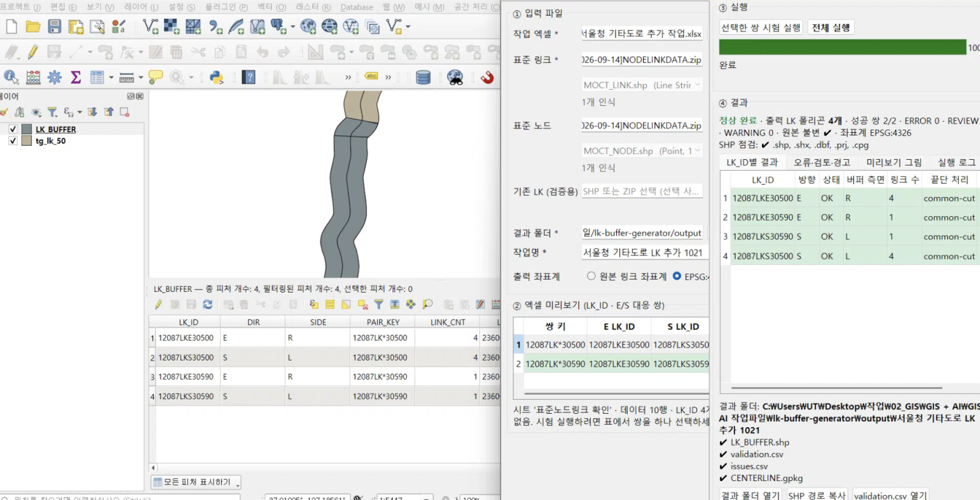Click the help book icon in the toolbar
The image size is (980, 500).
pos(249,77)
